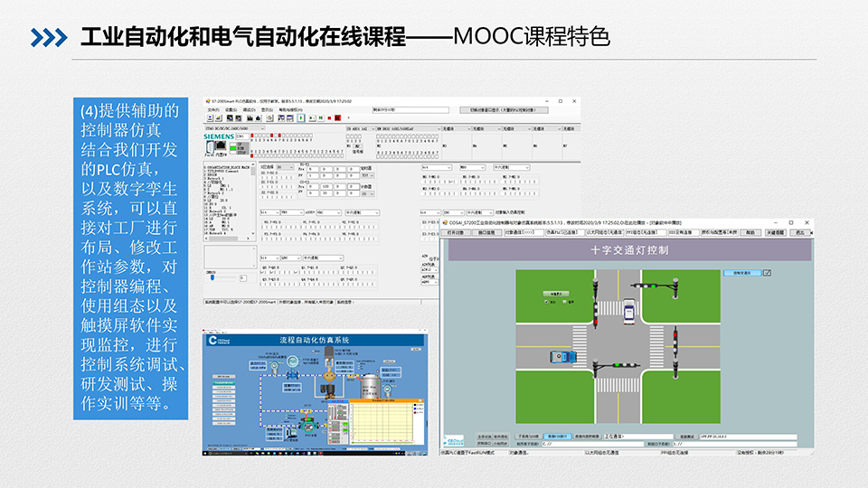Toggle checkbox beside the blue control button
868x488 pixels.
pos(768,272)
